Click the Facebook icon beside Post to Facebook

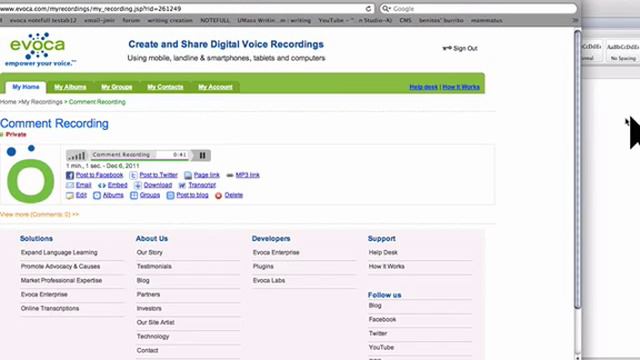[x=70, y=176]
